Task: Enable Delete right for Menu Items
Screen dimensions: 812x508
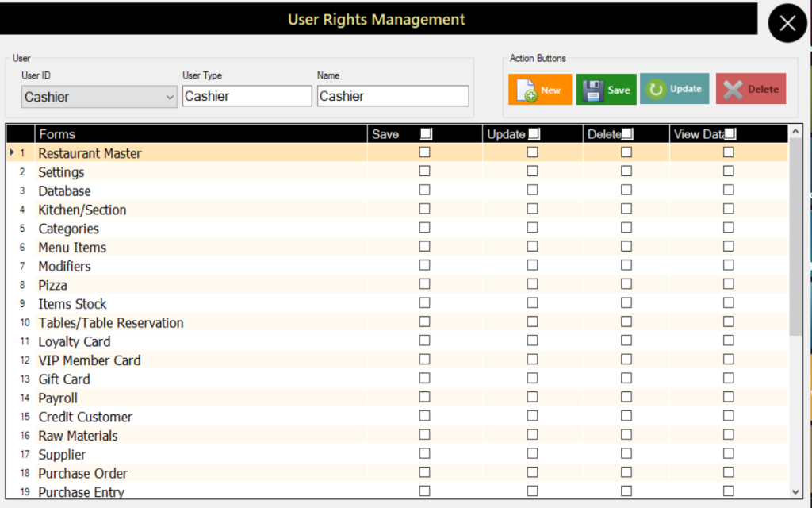Action: pos(626,246)
